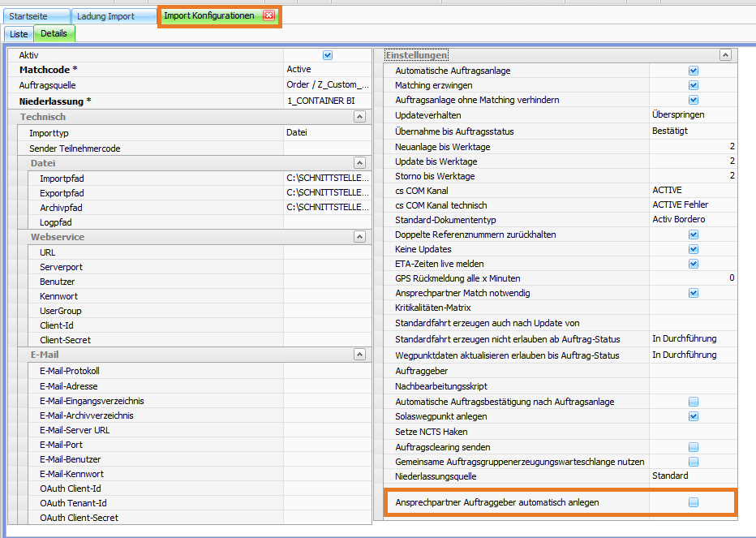Click the E-Mail-Adresse input field
This screenshot has height=538, width=756.
click(329, 386)
